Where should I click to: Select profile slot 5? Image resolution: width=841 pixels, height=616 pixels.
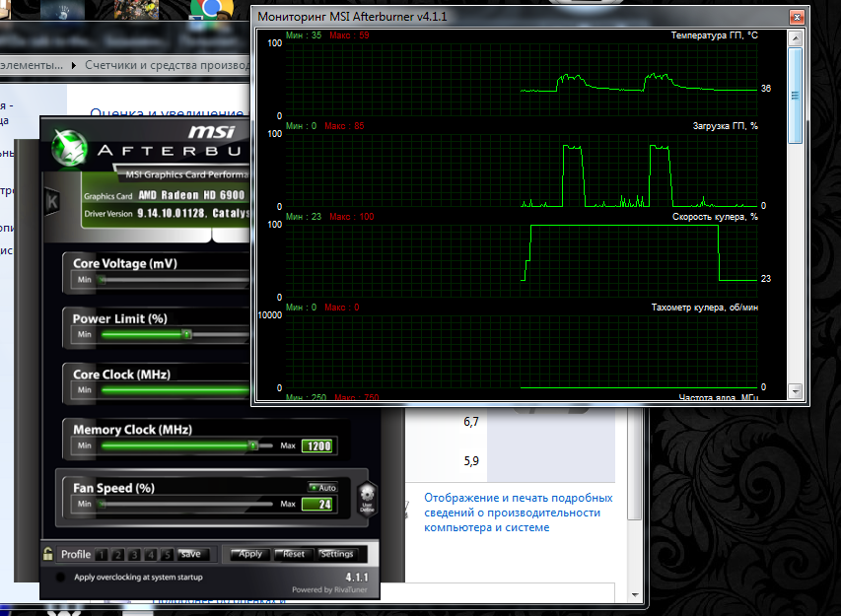tap(168, 554)
